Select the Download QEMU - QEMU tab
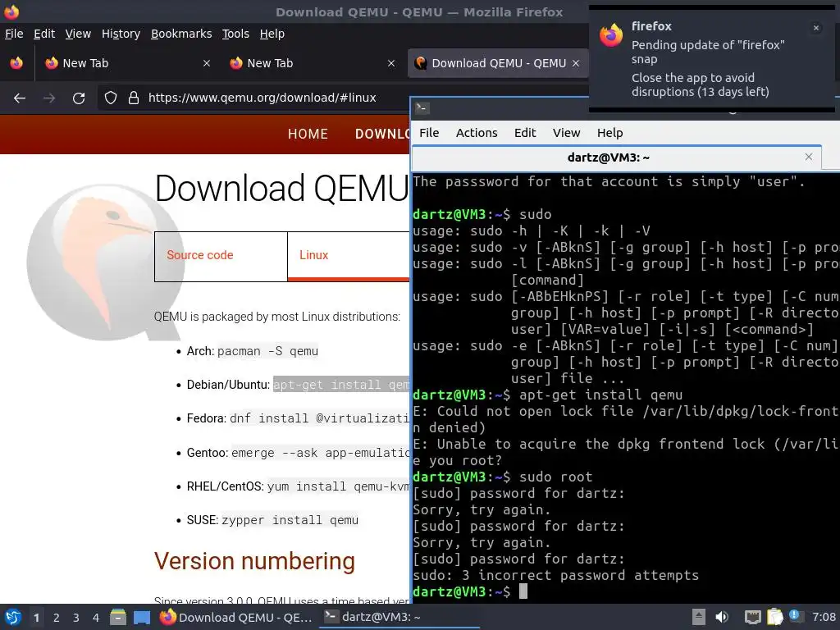This screenshot has height=630, width=840. click(x=498, y=63)
